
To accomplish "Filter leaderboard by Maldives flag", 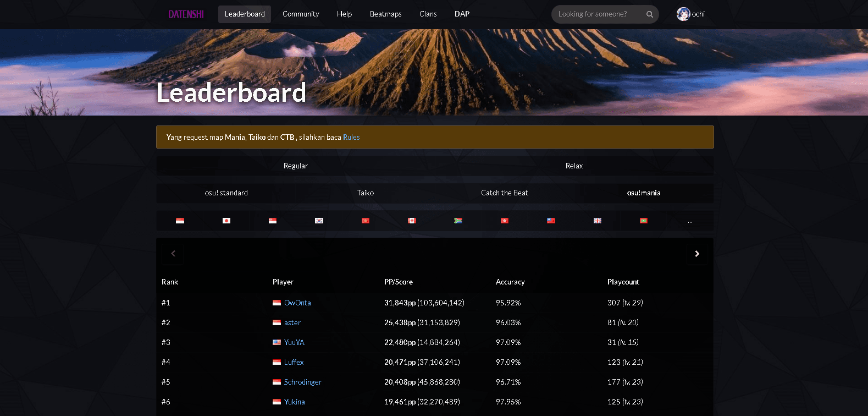I will [x=644, y=221].
